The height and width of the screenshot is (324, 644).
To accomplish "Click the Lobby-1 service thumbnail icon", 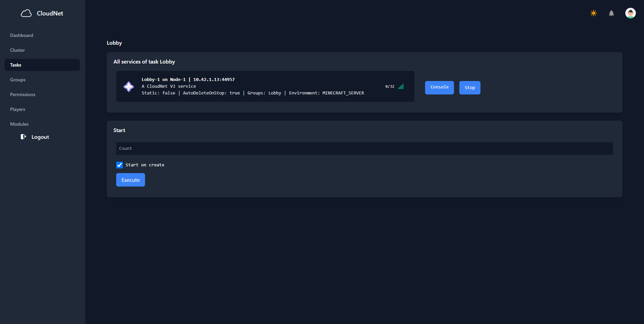I will point(129,86).
